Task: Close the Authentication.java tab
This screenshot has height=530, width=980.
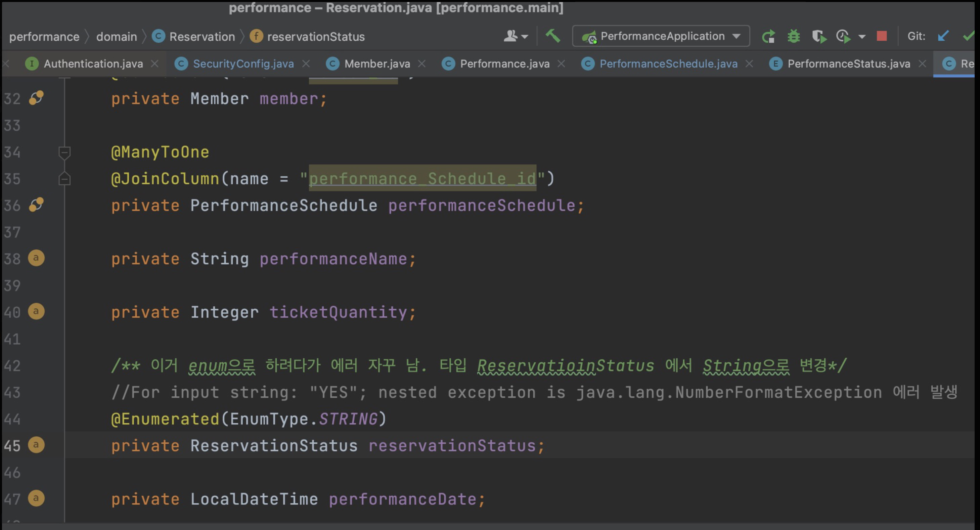Action: [154, 64]
